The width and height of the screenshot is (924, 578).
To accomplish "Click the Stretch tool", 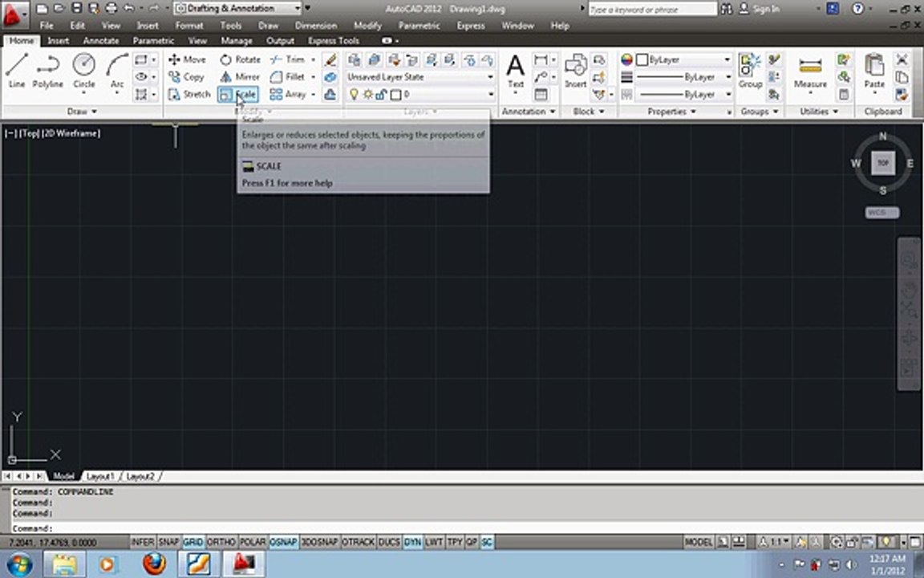I will pyautogui.click(x=189, y=95).
